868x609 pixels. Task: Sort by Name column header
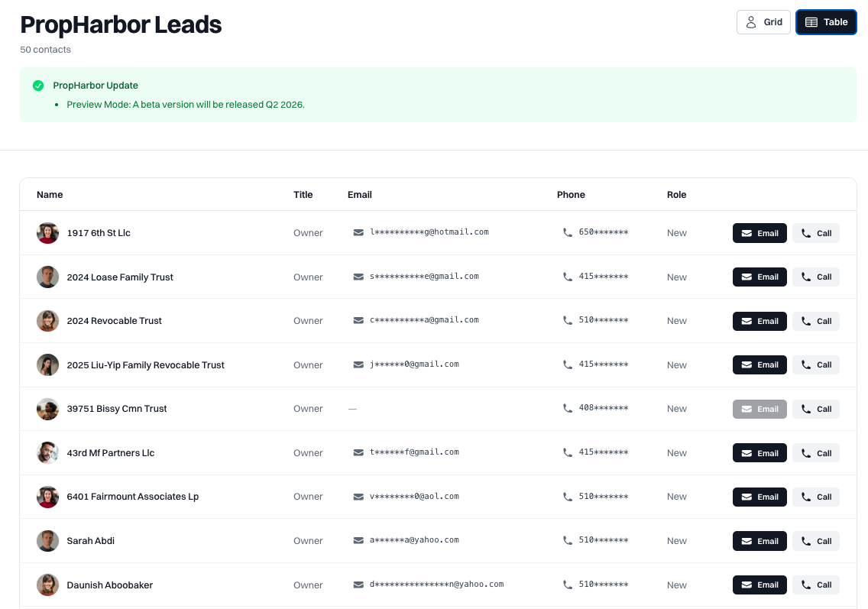(x=50, y=195)
